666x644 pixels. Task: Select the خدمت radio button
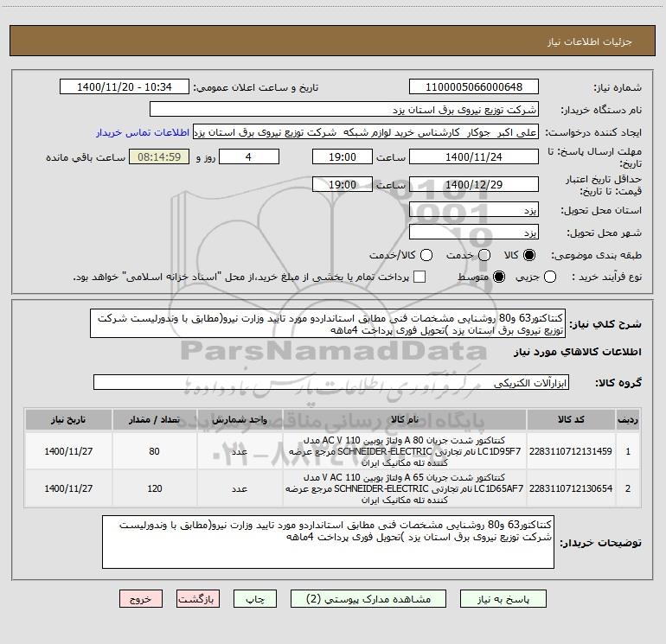tap(484, 255)
